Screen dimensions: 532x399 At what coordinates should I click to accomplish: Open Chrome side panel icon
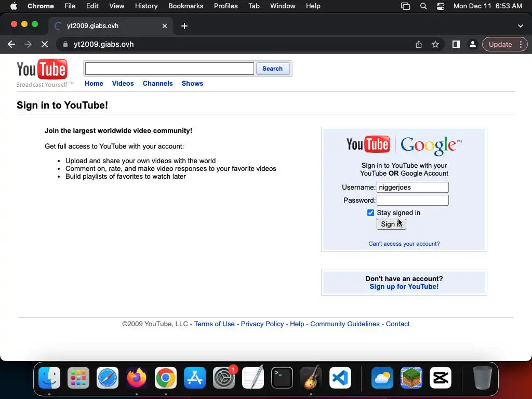point(456,45)
